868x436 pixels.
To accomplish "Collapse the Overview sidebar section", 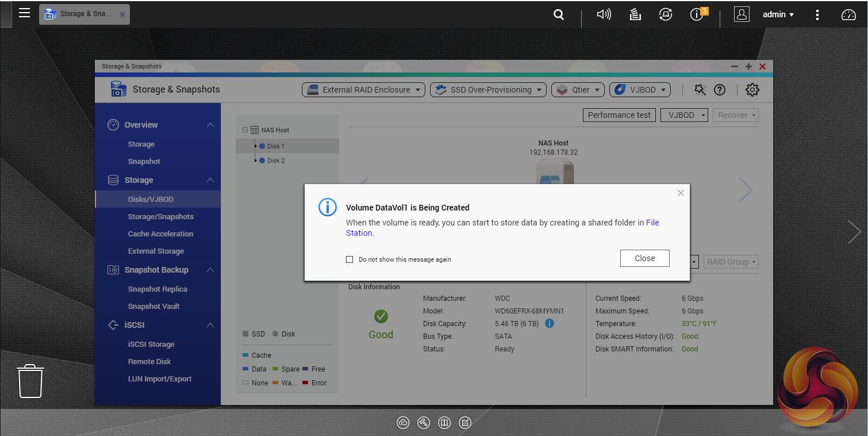I will click(x=210, y=125).
